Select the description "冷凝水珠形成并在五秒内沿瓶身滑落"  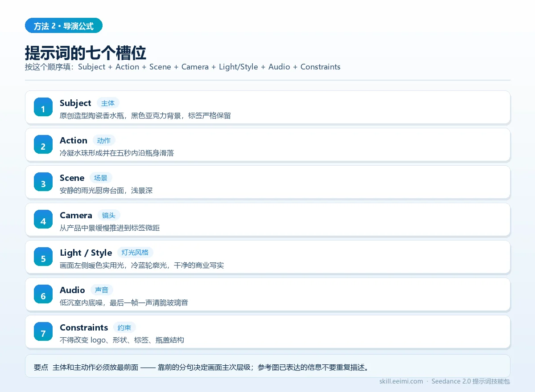117,153
